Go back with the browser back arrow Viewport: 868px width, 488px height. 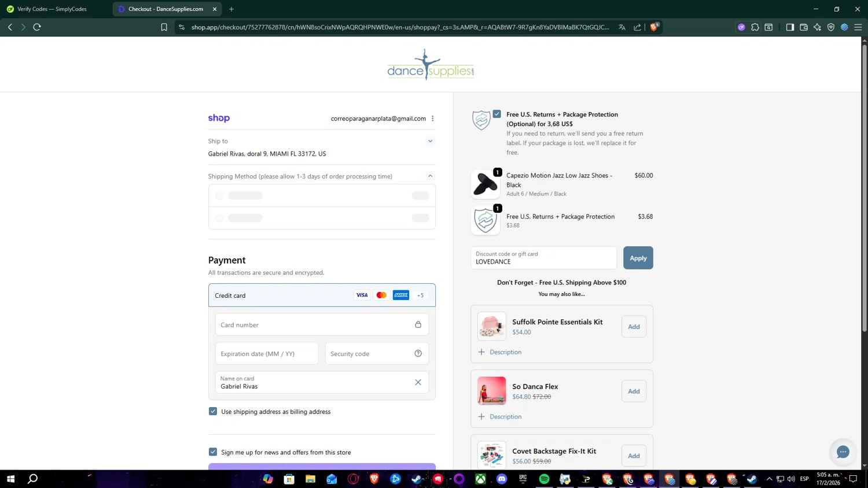[x=10, y=27]
